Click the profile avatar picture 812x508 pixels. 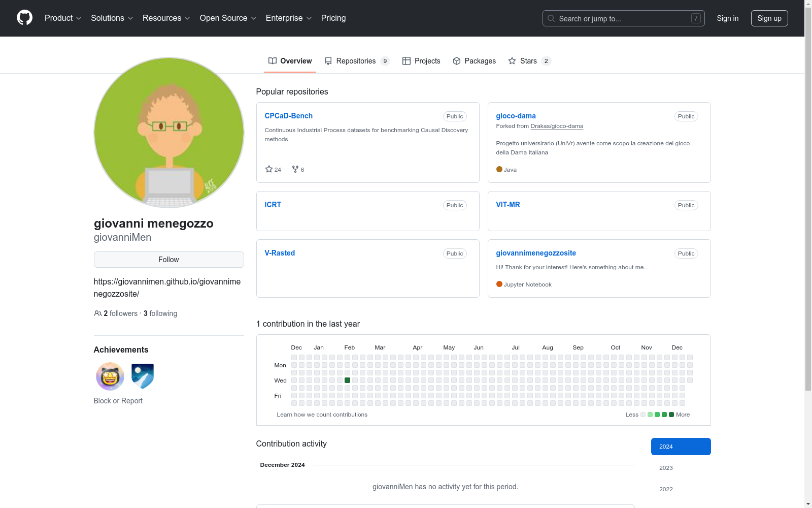[169, 133]
